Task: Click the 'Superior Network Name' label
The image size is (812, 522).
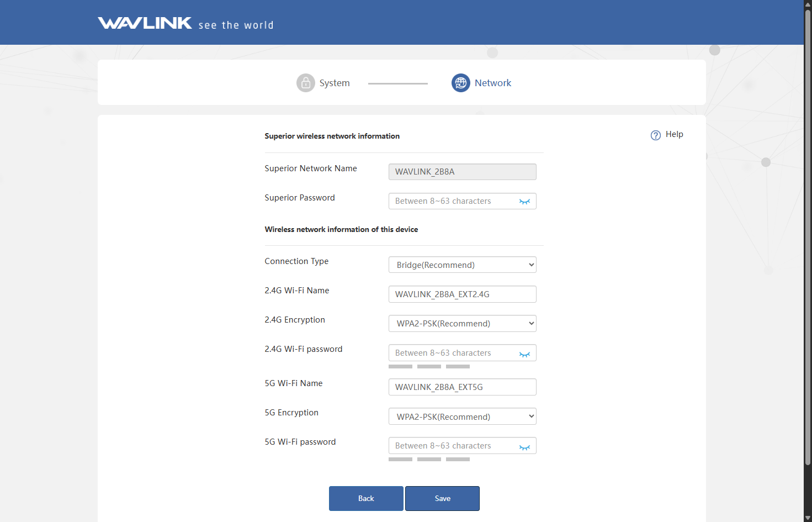Action: pyautogui.click(x=311, y=168)
